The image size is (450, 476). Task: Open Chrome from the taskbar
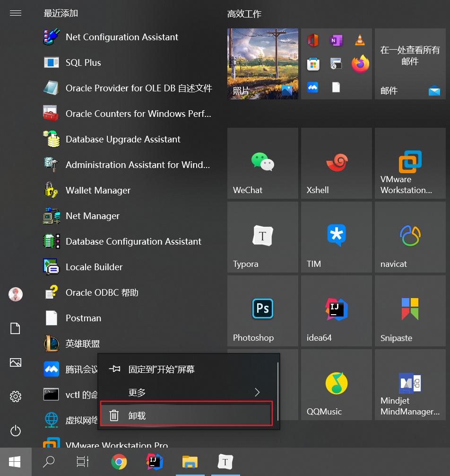[119, 462]
